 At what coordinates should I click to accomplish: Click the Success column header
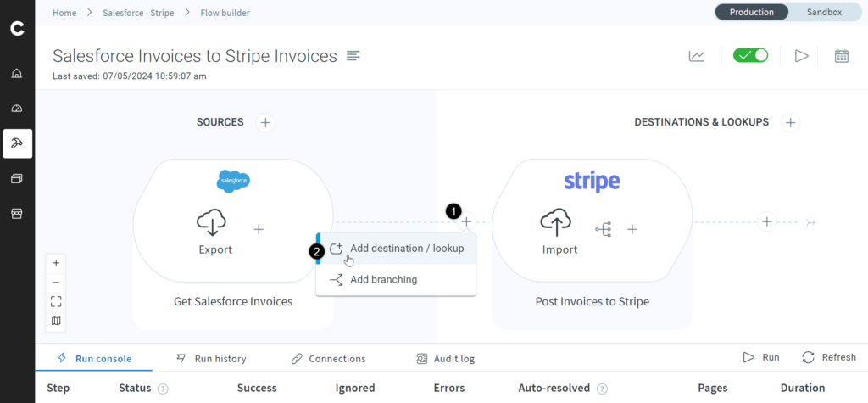click(x=257, y=388)
